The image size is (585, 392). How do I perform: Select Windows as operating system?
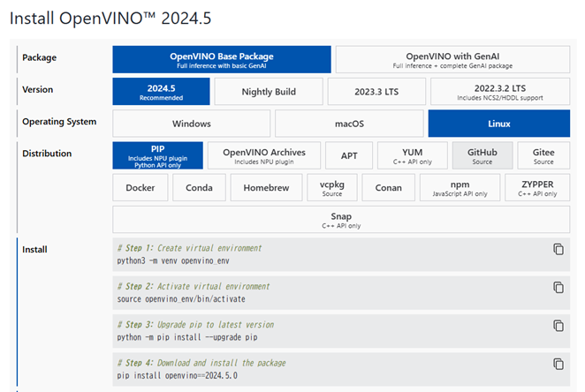192,124
